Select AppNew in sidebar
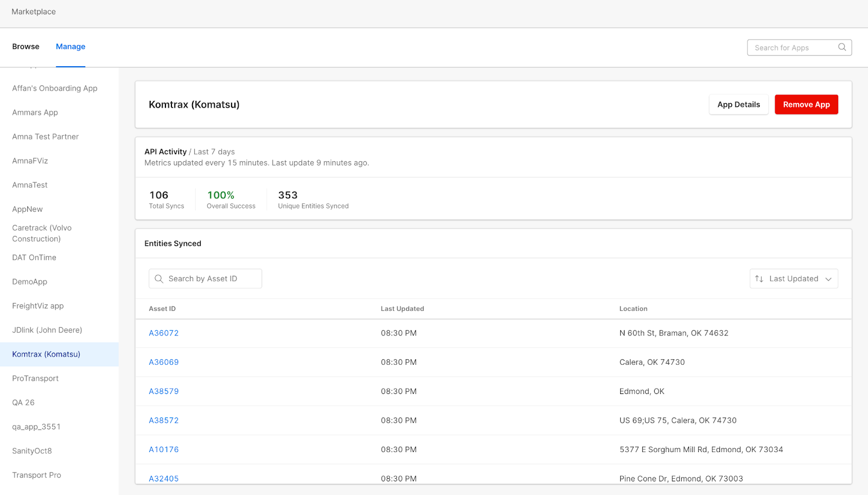The height and width of the screenshot is (495, 868). pos(27,209)
